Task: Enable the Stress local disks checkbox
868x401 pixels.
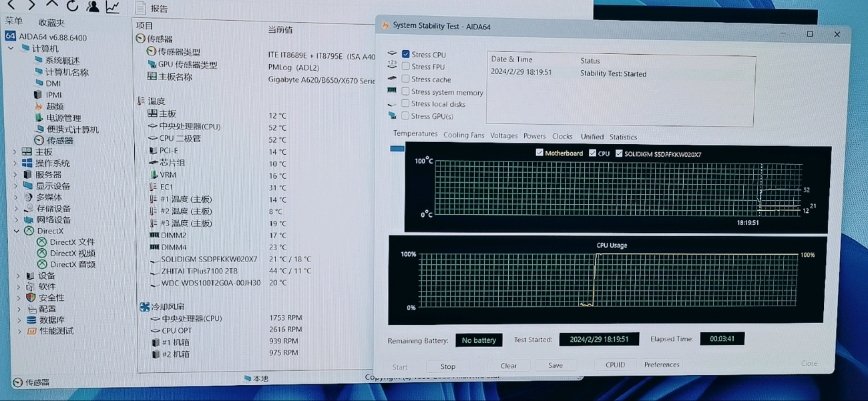Action: click(x=405, y=103)
